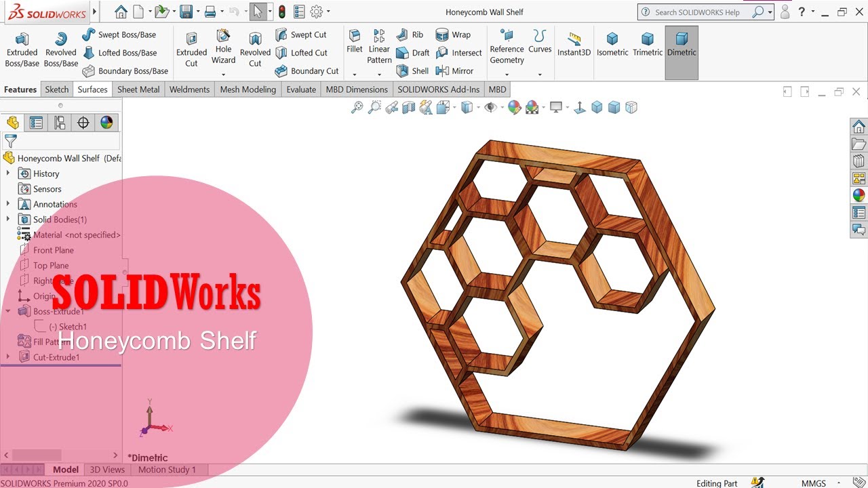868x488 pixels.
Task: Open the Fillet dropdown arrow
Action: point(354,75)
